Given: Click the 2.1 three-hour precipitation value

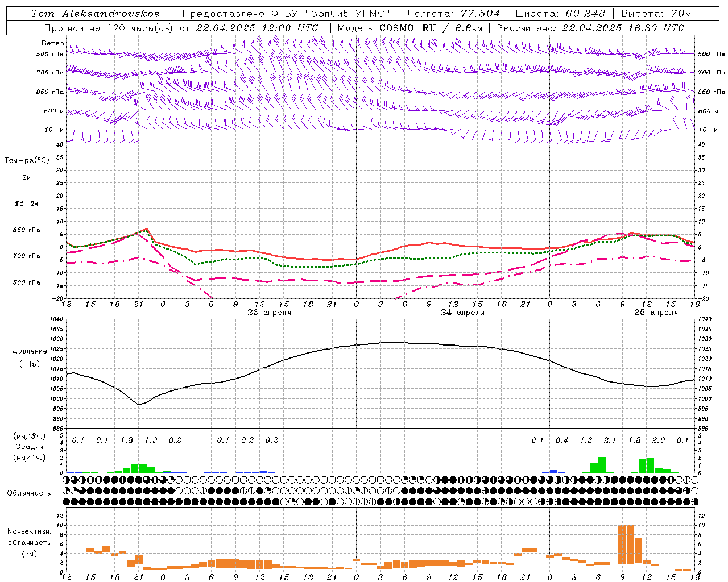Looking at the screenshot, I should pos(610,440).
